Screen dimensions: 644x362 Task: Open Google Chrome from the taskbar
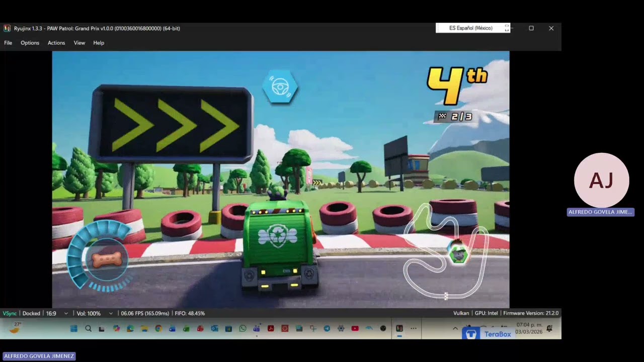(158, 328)
